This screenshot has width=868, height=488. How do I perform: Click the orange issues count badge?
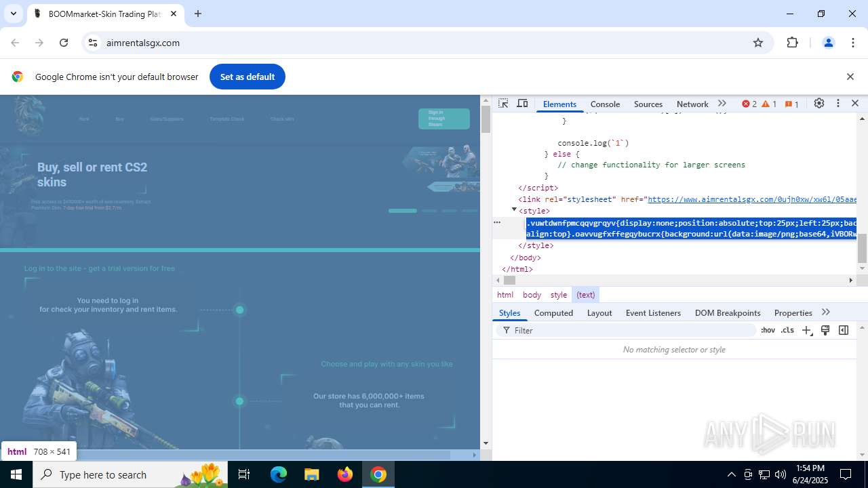(791, 104)
